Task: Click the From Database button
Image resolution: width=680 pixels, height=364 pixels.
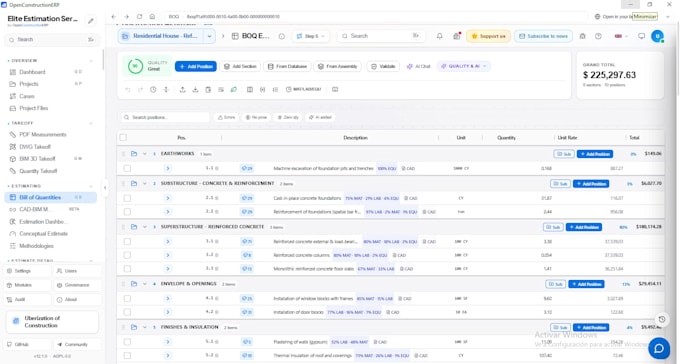Action: pos(287,66)
